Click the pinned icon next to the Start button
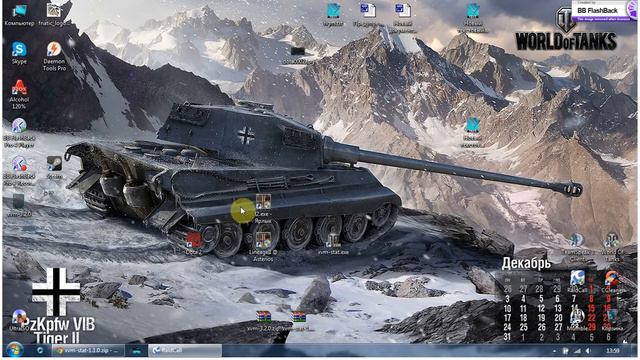The height and width of the screenshot is (360, 640). 40,350
